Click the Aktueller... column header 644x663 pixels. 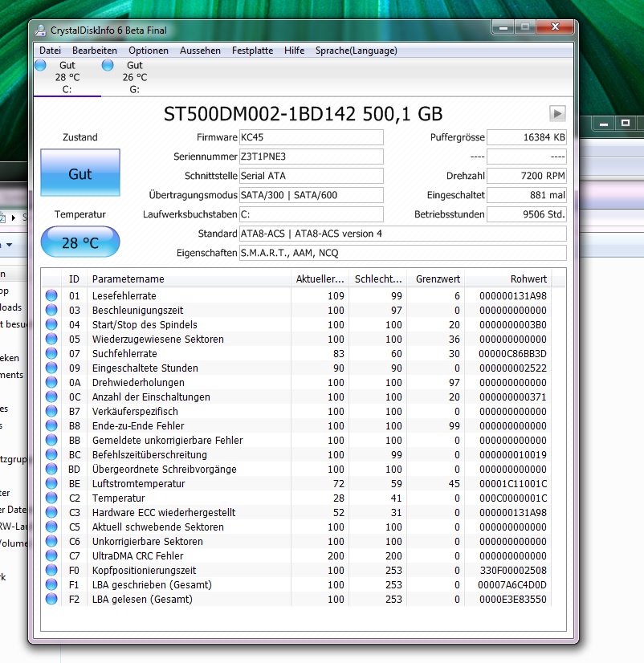pos(320,279)
